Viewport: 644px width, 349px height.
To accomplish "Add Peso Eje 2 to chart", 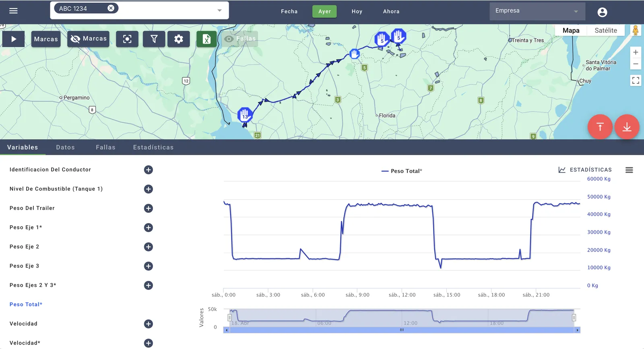I will pyautogui.click(x=149, y=247).
